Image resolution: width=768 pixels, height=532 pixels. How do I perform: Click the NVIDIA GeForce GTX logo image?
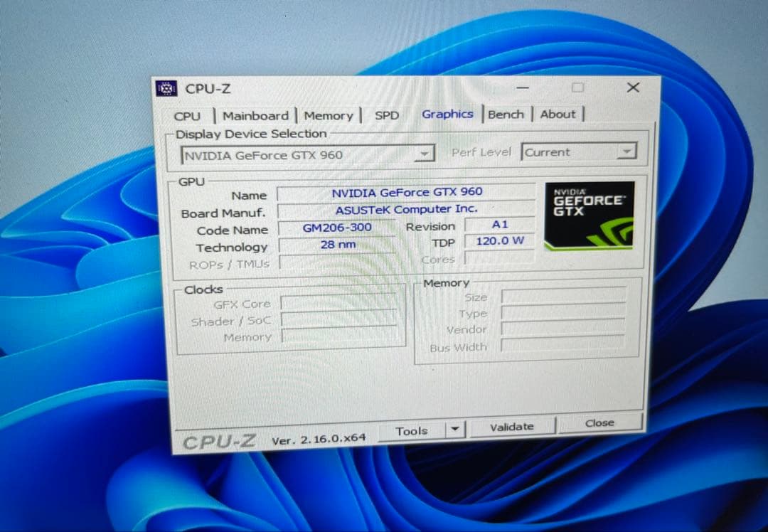click(x=589, y=215)
